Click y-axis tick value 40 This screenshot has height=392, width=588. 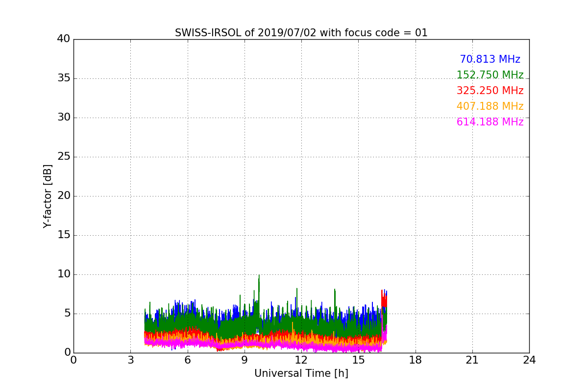click(x=64, y=39)
